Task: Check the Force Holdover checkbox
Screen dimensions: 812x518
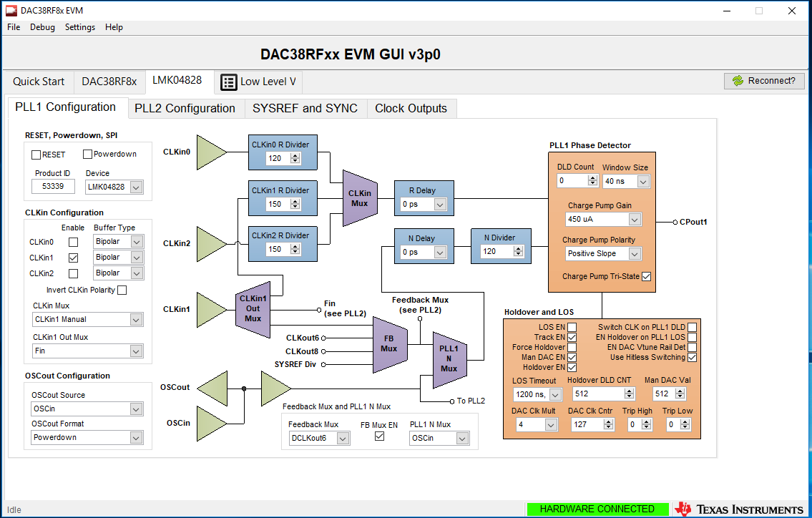Action: 572,347
